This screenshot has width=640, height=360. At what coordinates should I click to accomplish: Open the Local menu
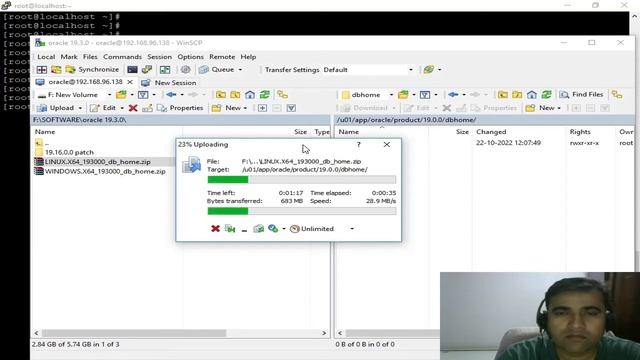pos(46,57)
